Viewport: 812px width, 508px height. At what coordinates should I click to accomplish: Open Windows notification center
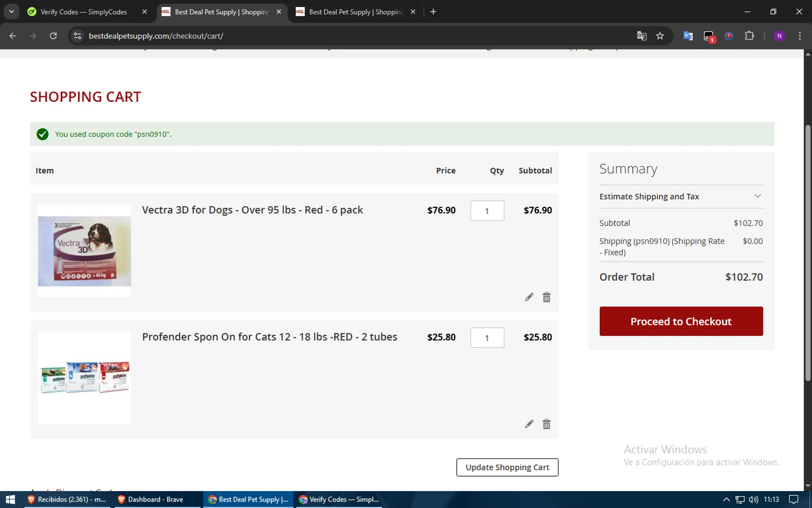[794, 499]
